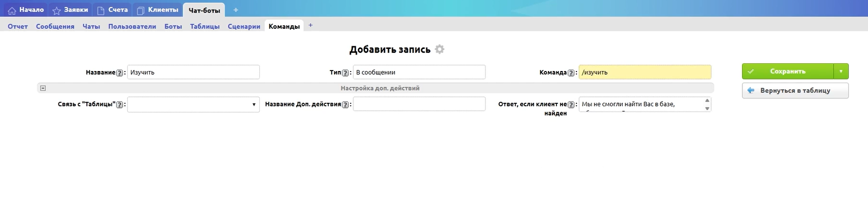868x198 pixels.
Task: Go to the Боты subtab
Action: 173,26
